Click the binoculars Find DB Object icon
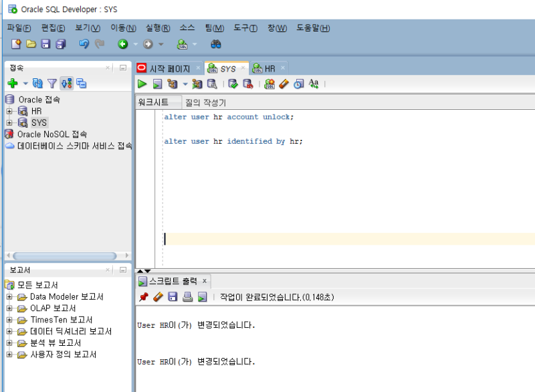 [x=215, y=44]
